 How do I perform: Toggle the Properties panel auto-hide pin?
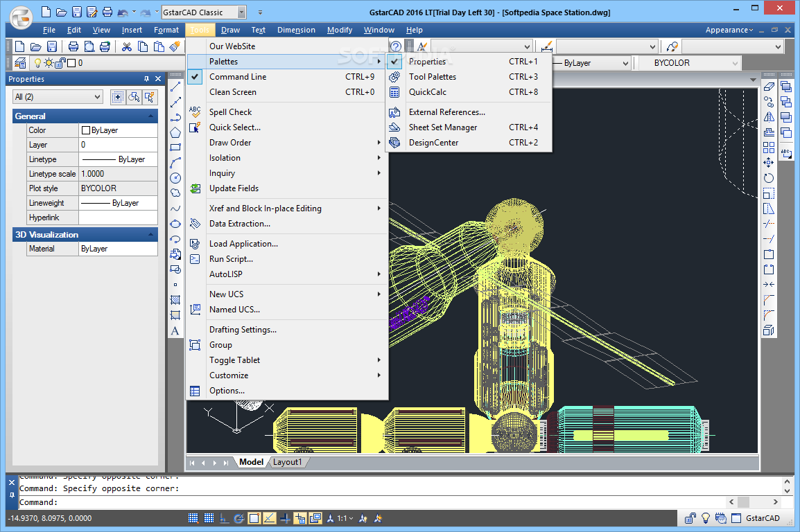[146, 79]
